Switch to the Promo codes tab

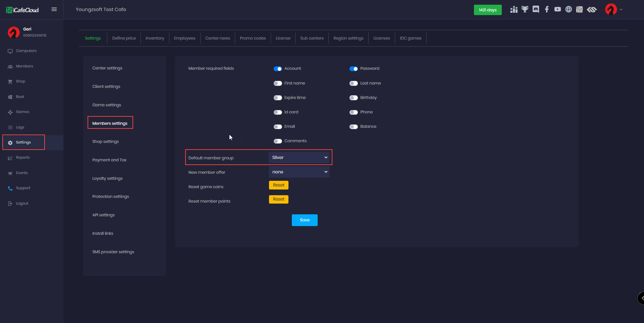(x=253, y=38)
